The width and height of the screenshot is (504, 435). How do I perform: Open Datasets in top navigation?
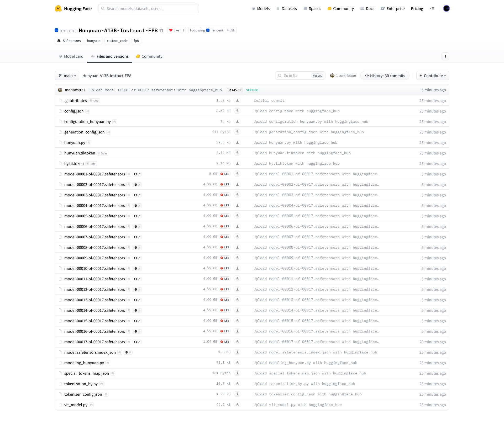pos(286,9)
